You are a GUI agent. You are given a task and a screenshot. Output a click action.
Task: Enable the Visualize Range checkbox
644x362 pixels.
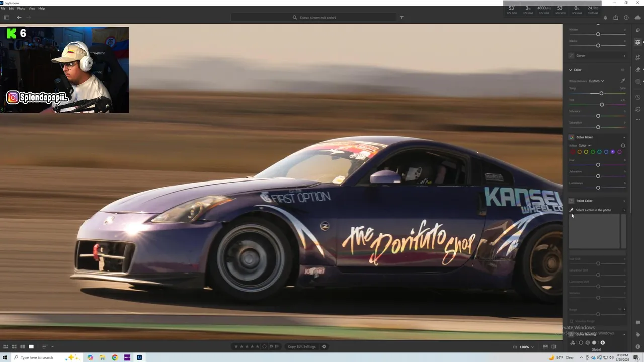[x=571, y=321]
